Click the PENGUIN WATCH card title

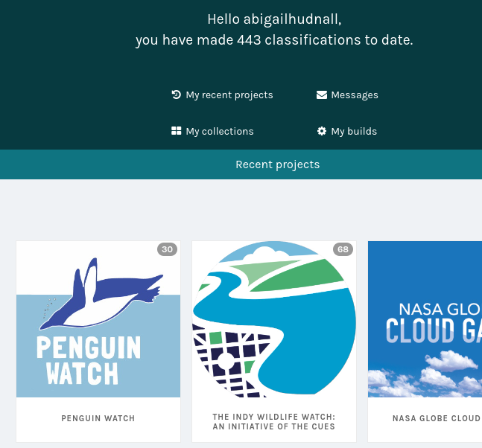[98, 418]
